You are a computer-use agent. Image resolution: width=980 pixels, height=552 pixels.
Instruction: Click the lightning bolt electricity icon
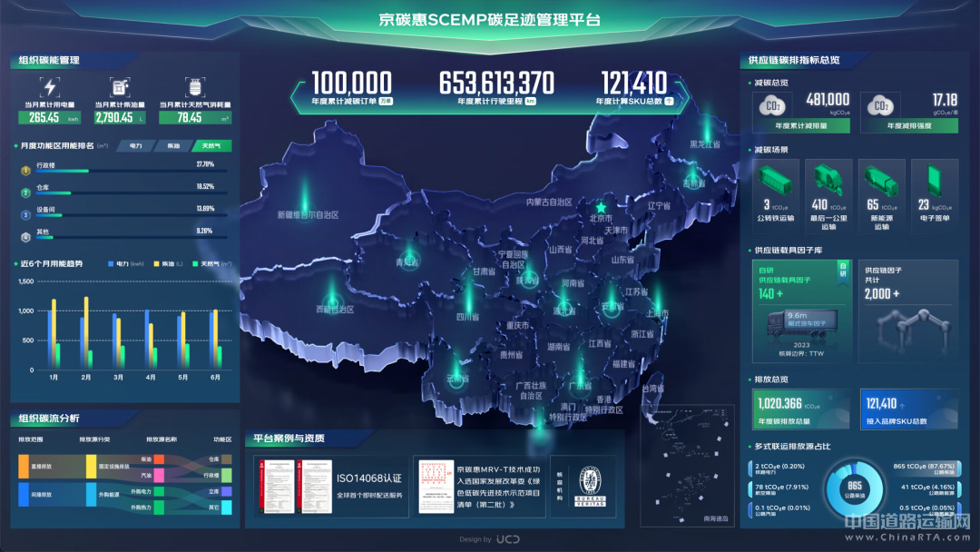49,87
